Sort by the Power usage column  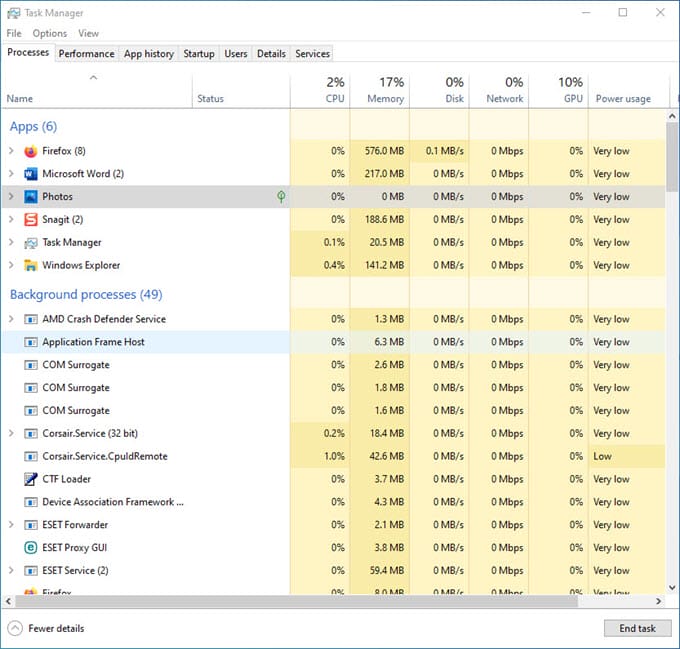click(629, 91)
